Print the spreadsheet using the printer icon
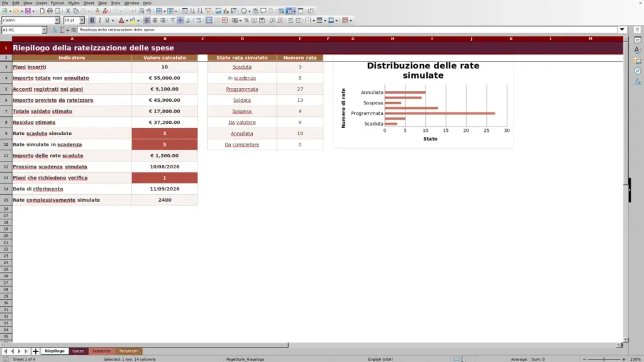 point(50,11)
